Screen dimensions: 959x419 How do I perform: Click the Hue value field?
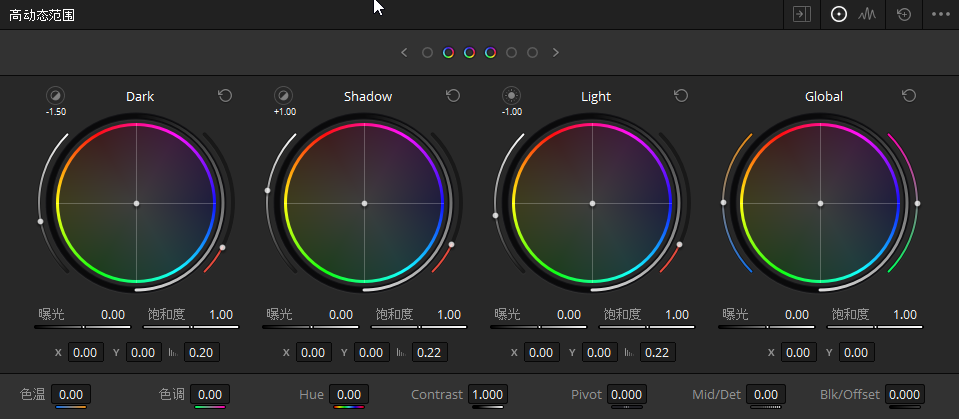[x=349, y=395]
